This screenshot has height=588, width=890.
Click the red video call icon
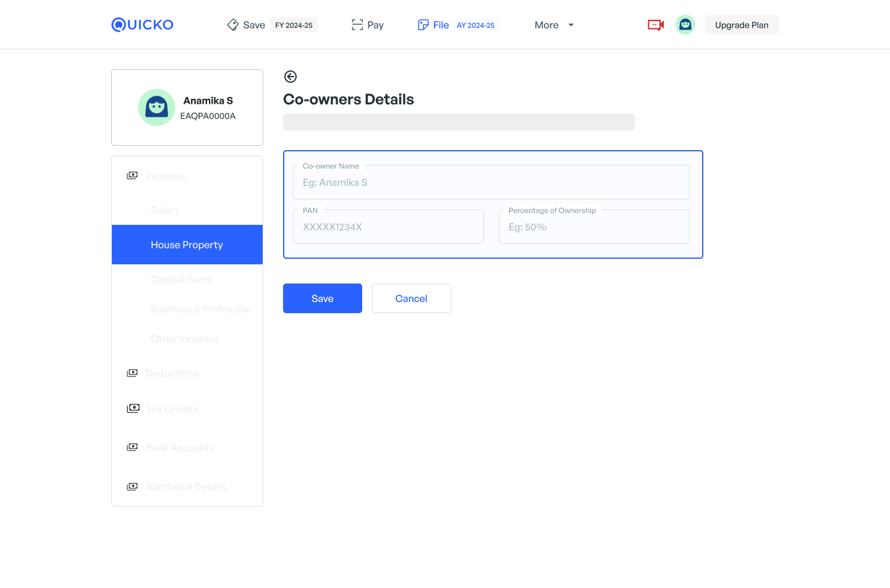(656, 25)
